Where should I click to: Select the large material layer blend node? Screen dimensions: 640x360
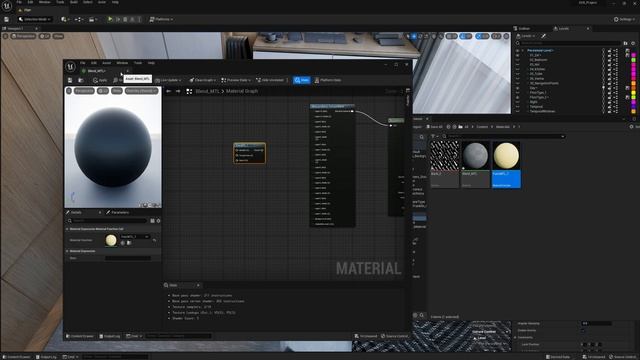[332, 165]
